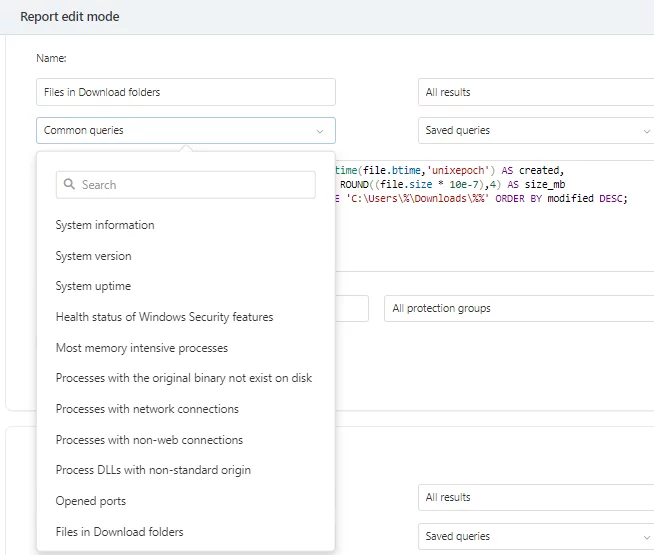654x555 pixels.
Task: Click the 'Files in Download folders' name field
Action: tap(185, 92)
